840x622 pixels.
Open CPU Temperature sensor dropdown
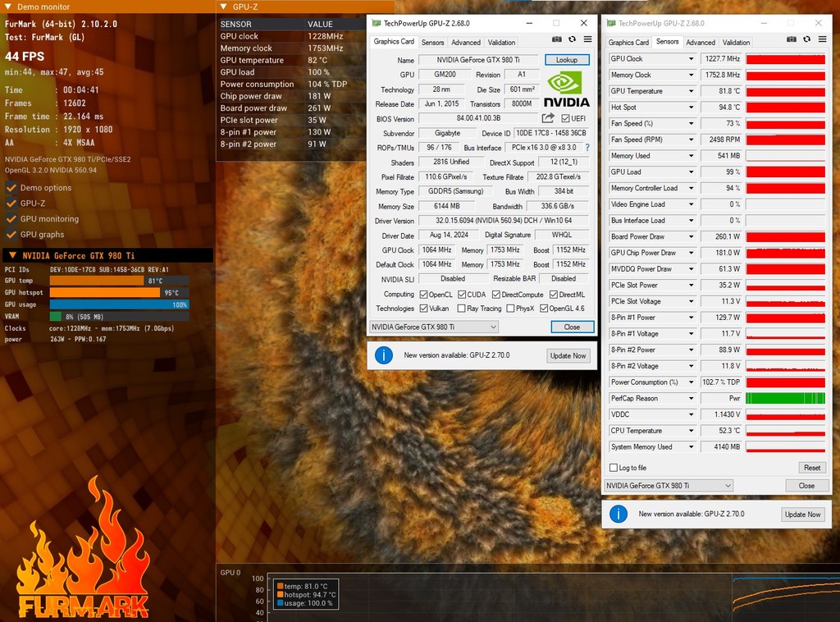click(x=691, y=431)
